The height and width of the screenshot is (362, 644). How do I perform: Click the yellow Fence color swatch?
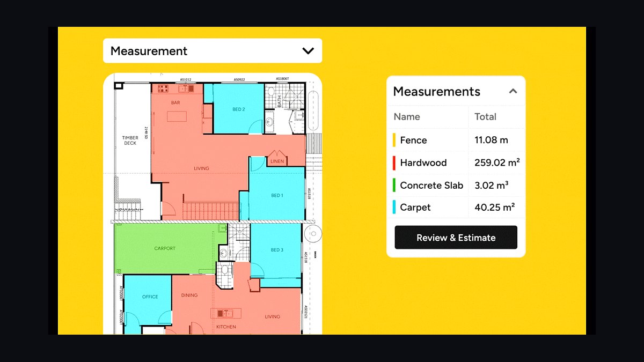click(x=394, y=140)
